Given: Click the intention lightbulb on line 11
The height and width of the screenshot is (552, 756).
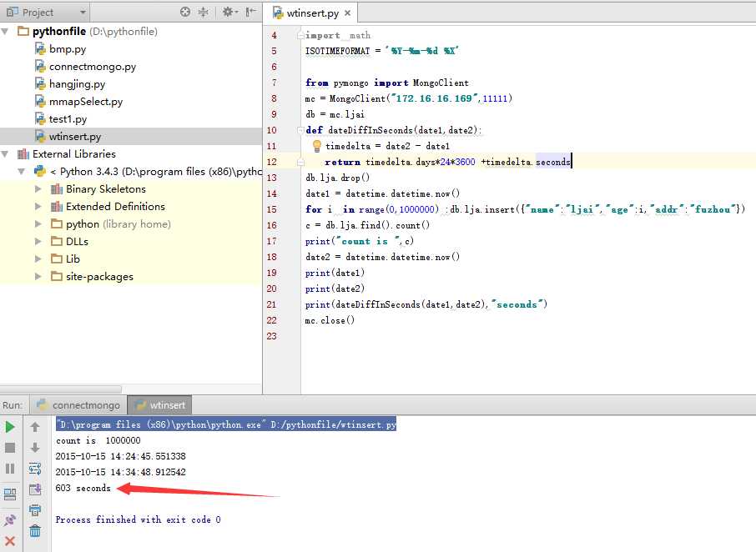Looking at the screenshot, I should (x=317, y=145).
